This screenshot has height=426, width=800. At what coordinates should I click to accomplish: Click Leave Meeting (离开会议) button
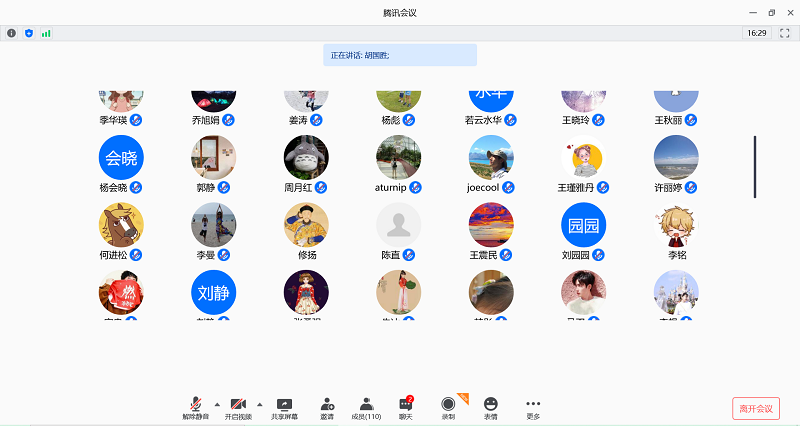click(x=755, y=409)
